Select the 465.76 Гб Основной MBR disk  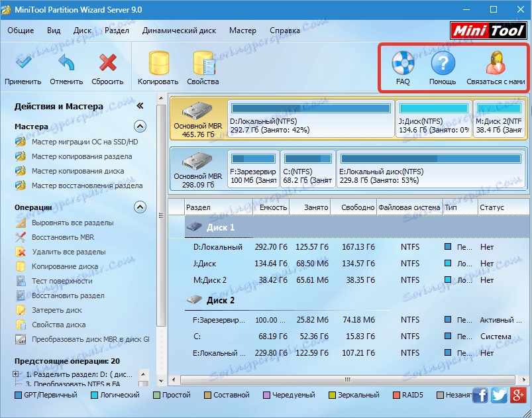point(198,119)
